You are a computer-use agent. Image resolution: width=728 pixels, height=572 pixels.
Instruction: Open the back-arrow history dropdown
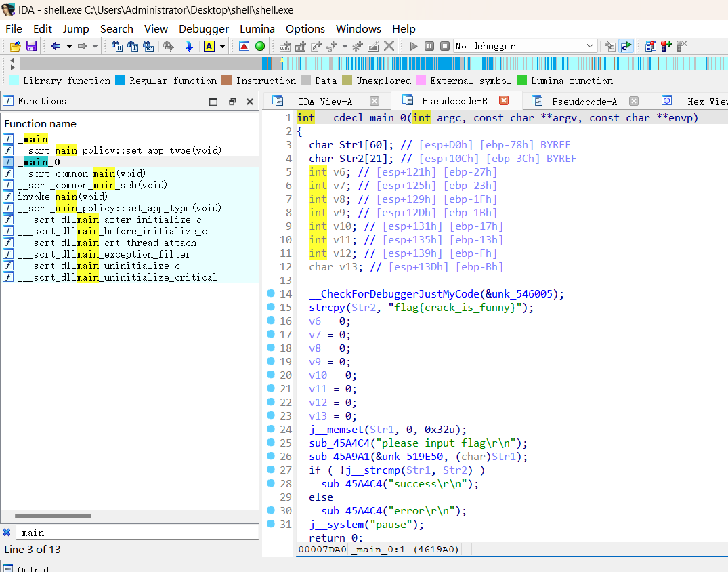click(x=69, y=46)
